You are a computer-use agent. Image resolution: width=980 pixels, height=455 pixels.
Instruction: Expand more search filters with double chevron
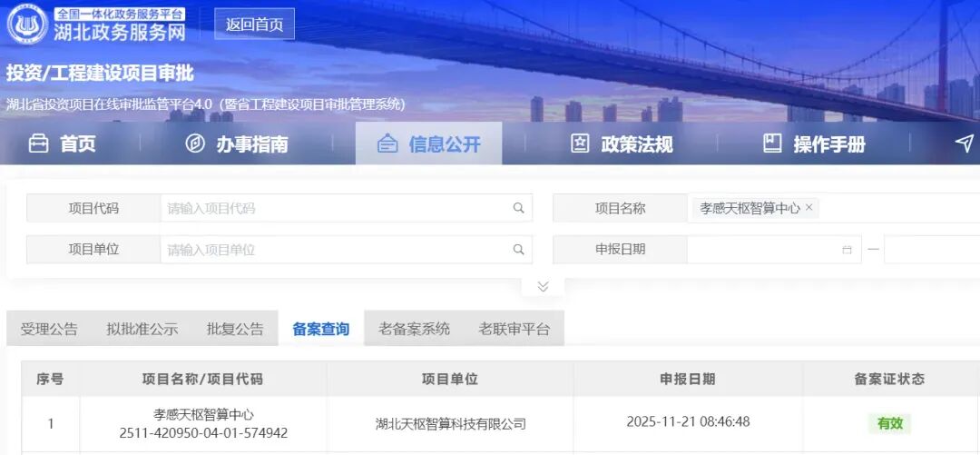tap(543, 286)
